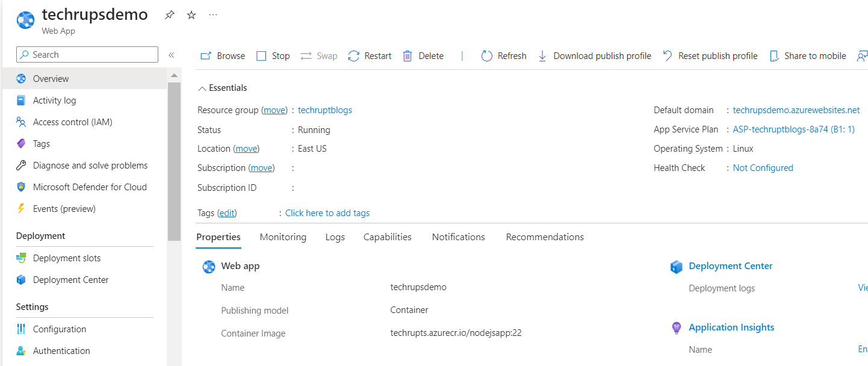868x366 pixels.
Task: Click the East US location value
Action: click(312, 149)
